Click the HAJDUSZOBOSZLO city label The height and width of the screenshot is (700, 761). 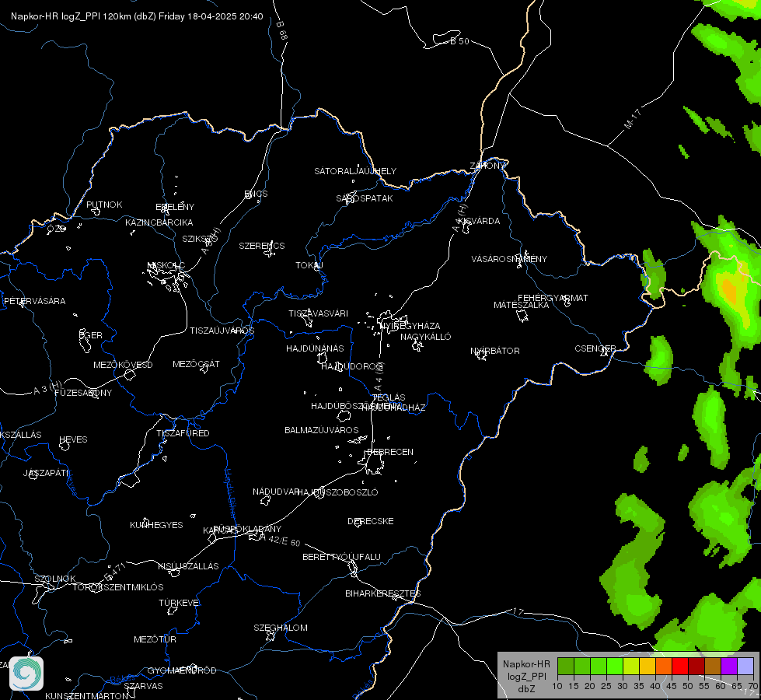pos(338,492)
